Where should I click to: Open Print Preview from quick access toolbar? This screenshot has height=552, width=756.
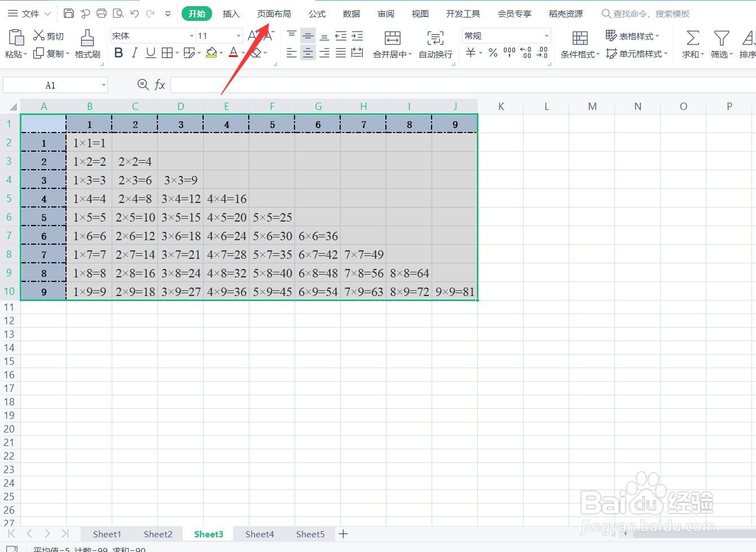click(118, 14)
